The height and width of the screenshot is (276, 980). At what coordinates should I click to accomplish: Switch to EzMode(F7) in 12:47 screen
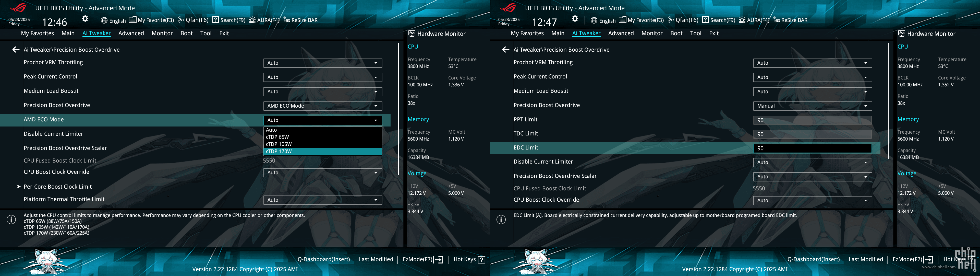point(913,259)
